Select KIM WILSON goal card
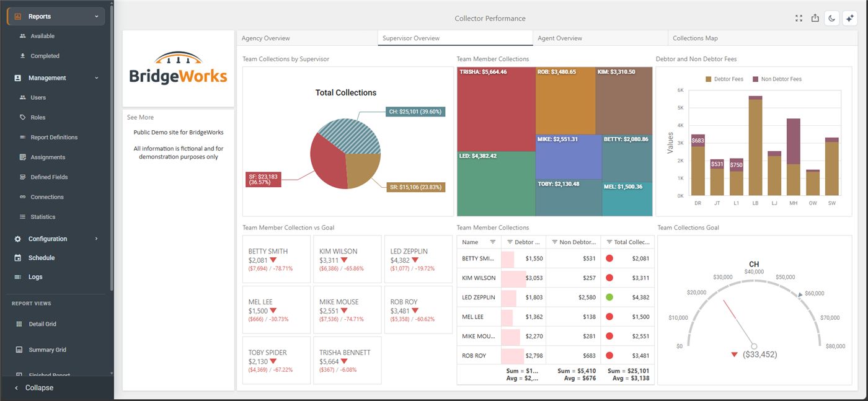Screen dimensions: 868x401 point(347,259)
